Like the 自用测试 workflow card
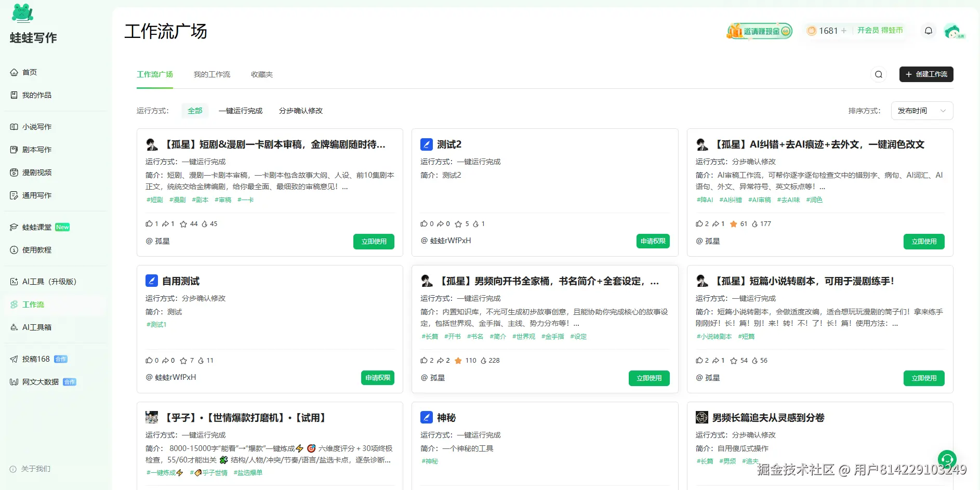The height and width of the screenshot is (490, 980). [149, 360]
